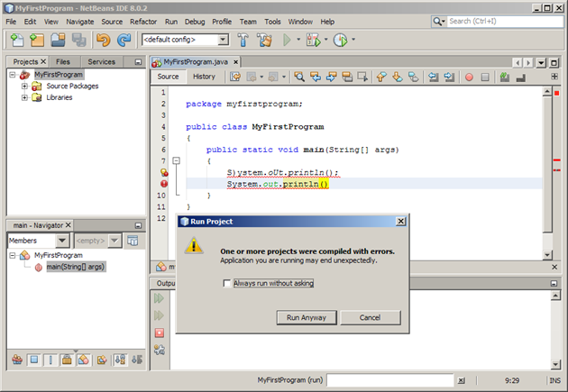Click the Save All toolbar icon

pos(78,40)
